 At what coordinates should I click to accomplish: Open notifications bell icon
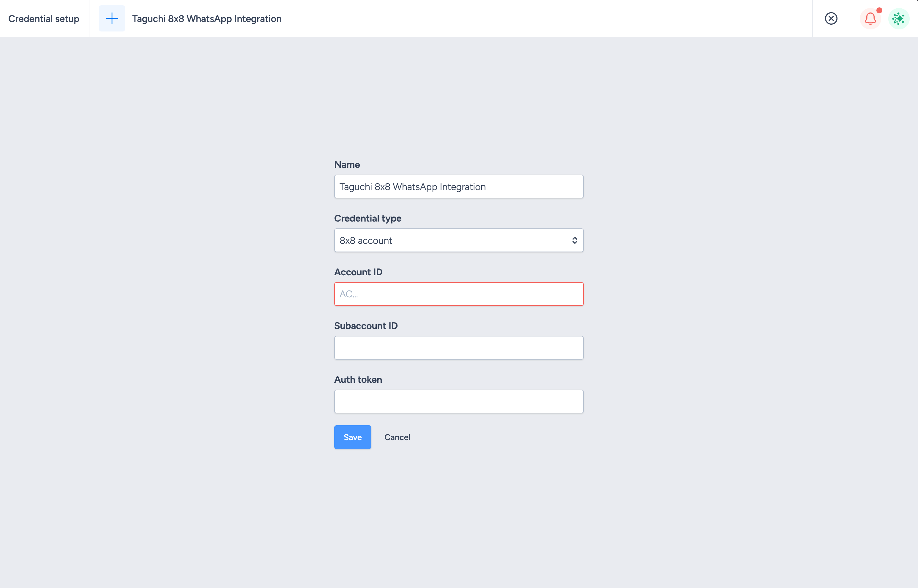pos(870,18)
